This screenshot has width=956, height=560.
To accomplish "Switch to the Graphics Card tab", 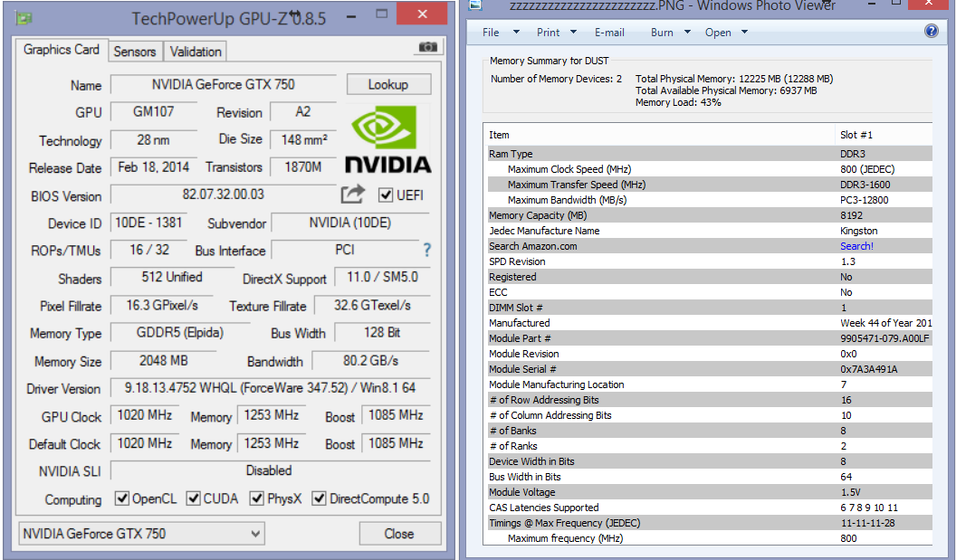I will tap(62, 50).
